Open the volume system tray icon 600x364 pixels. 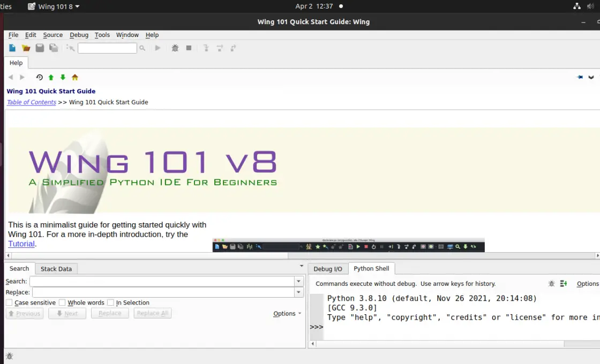(x=590, y=6)
